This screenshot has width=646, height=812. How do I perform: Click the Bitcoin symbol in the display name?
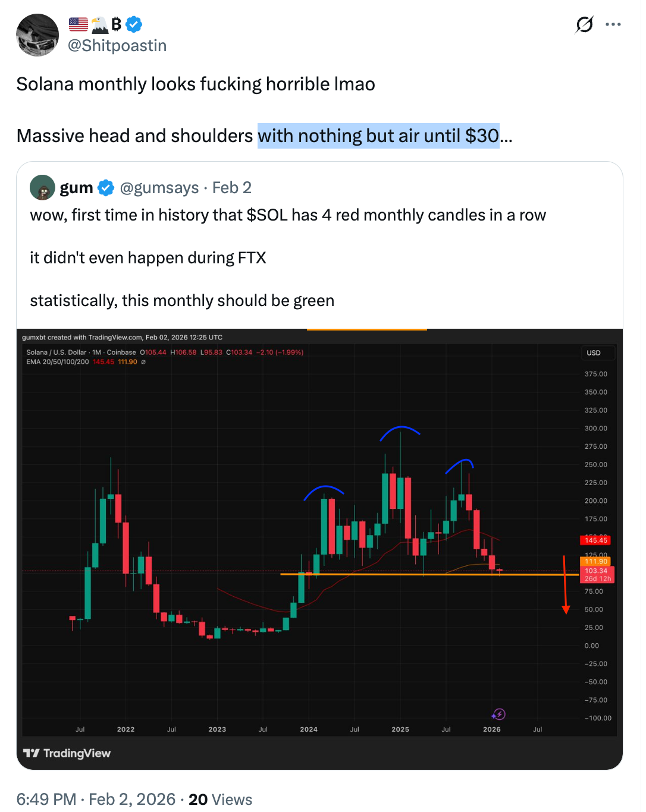click(x=115, y=24)
